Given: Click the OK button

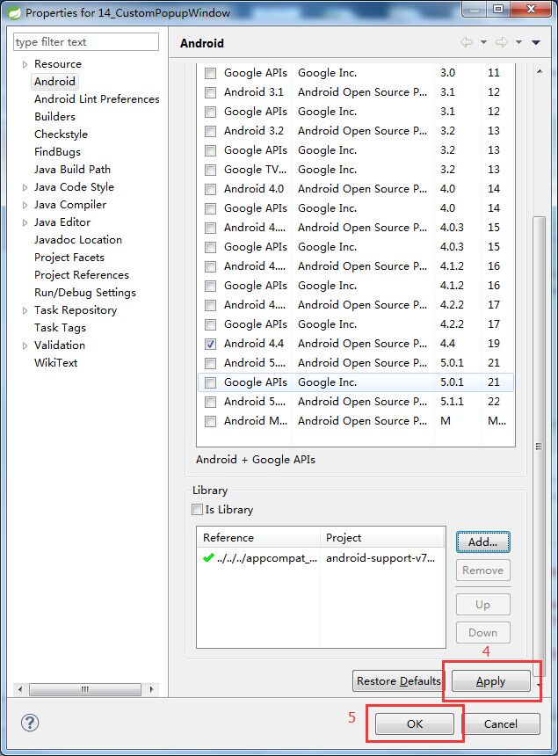Looking at the screenshot, I should [415, 723].
